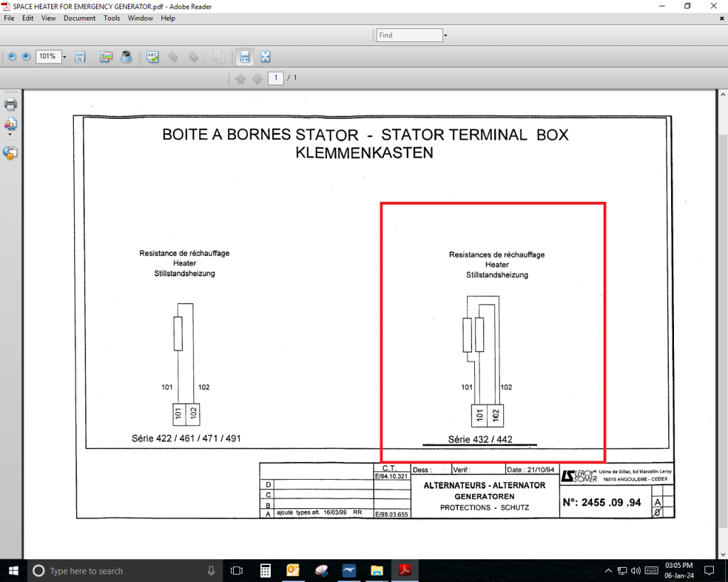This screenshot has height=582, width=728.
Task: Go to next page arrow
Action: click(257, 78)
